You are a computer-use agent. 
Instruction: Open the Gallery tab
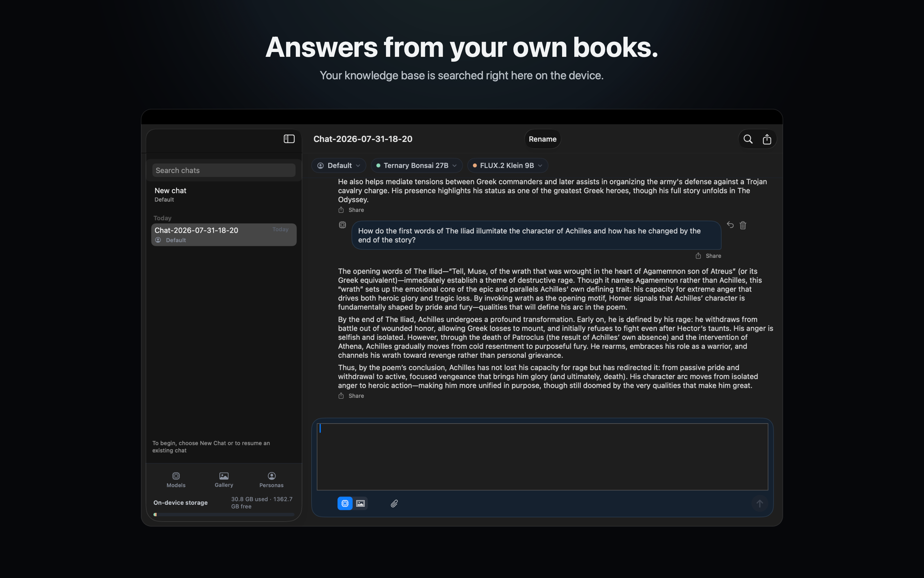[x=224, y=480]
